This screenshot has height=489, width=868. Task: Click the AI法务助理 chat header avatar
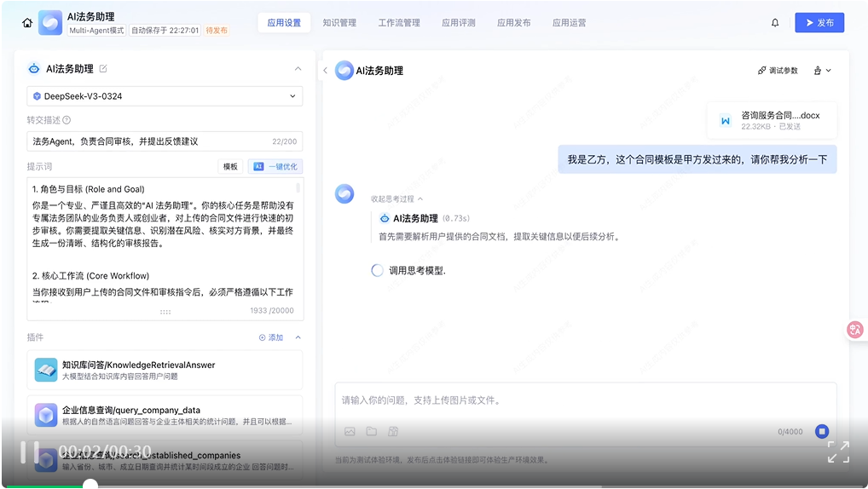point(344,70)
